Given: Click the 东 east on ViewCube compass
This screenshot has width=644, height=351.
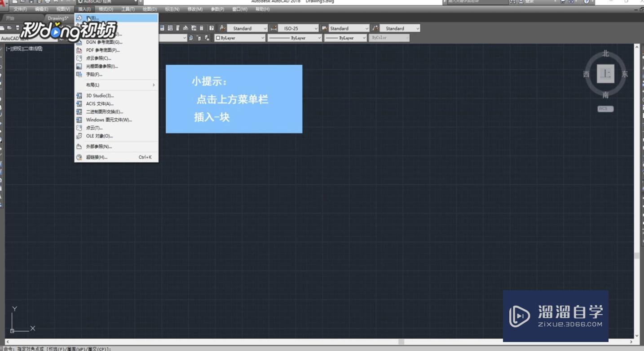Looking at the screenshot, I should tap(625, 74).
